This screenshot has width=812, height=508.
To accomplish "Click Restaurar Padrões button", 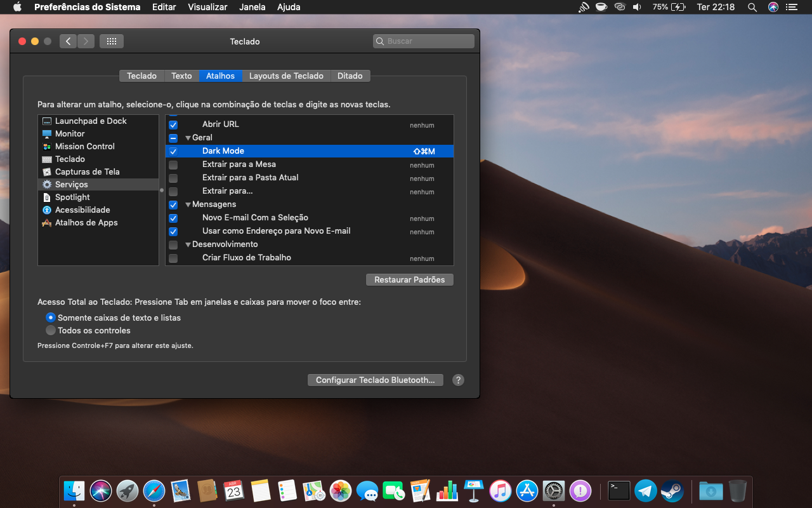I will tap(410, 279).
